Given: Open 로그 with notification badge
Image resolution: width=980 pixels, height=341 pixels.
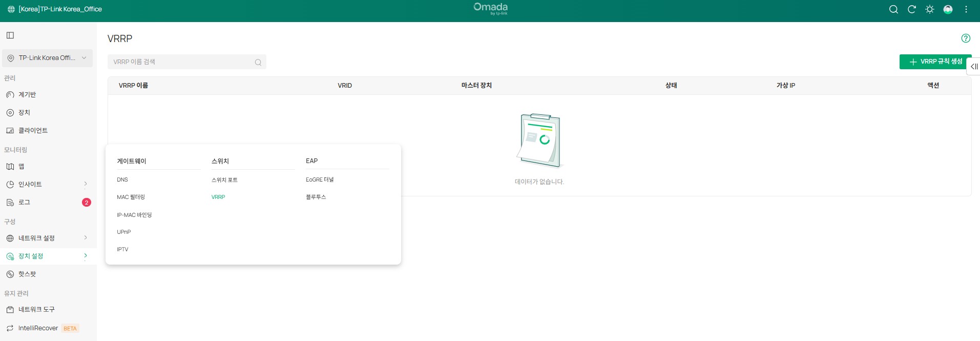Looking at the screenshot, I should [x=24, y=203].
